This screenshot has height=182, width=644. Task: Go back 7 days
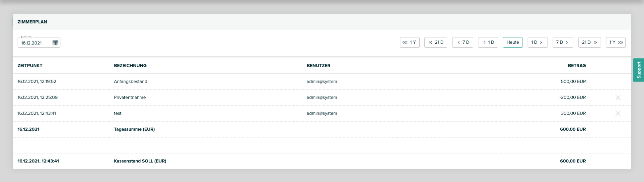[x=463, y=42]
